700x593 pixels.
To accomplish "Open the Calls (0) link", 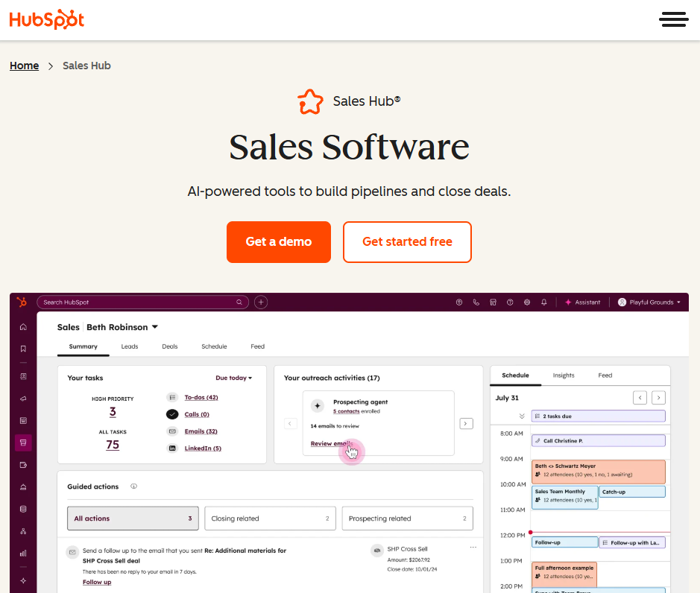I will pos(197,414).
